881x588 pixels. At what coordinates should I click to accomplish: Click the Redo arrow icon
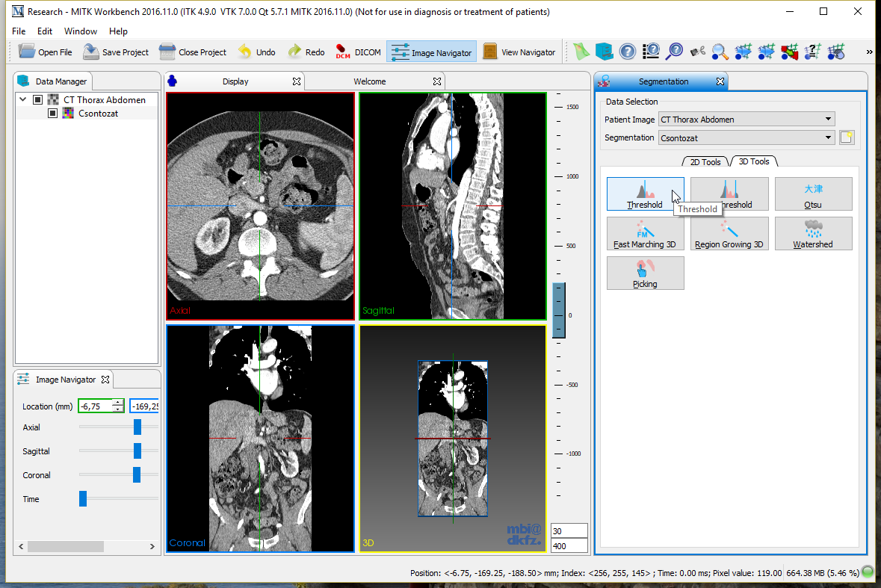pos(294,52)
